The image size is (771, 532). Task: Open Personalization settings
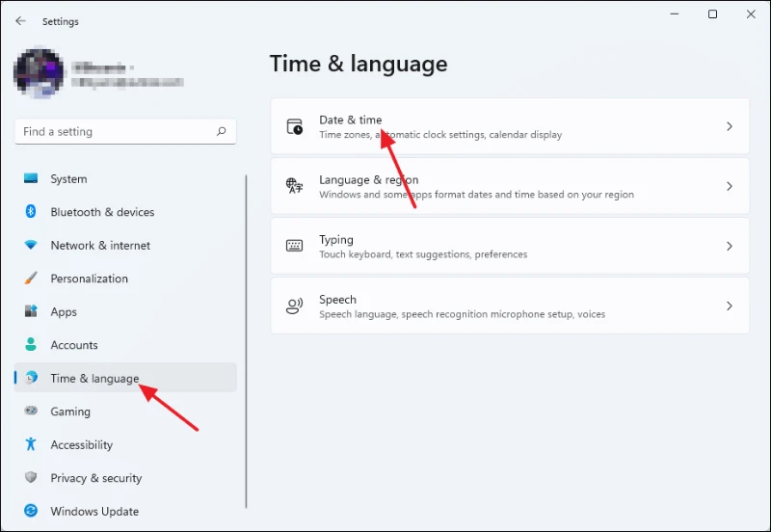click(x=125, y=279)
